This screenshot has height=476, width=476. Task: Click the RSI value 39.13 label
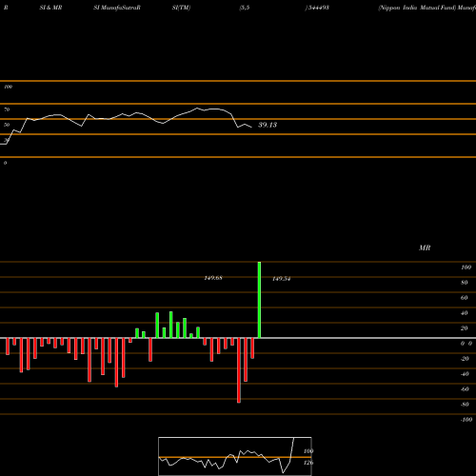click(x=268, y=125)
